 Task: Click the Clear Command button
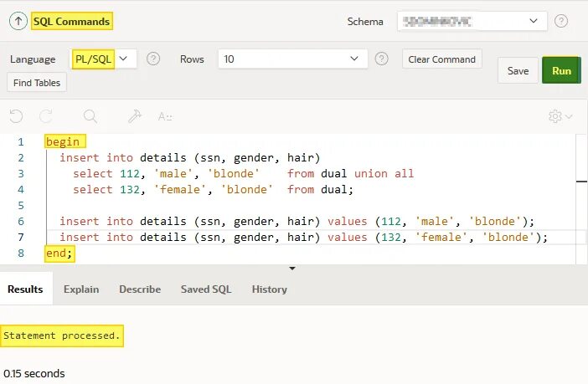[x=441, y=59]
